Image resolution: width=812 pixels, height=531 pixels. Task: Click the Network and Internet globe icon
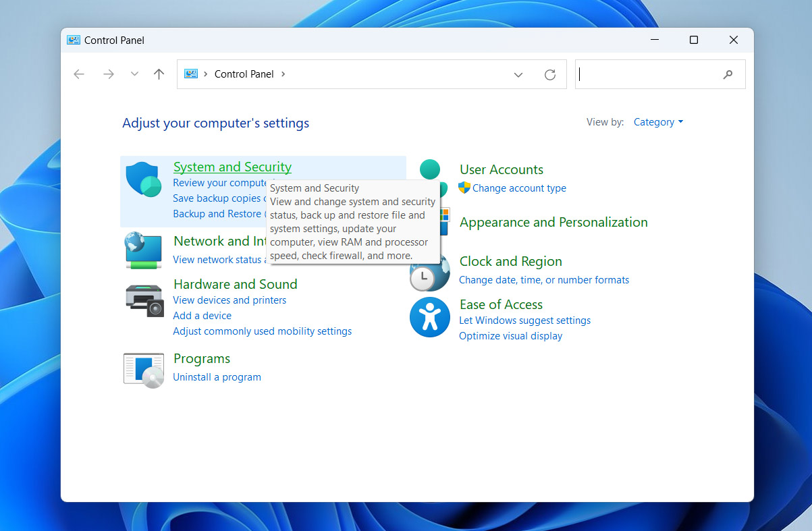click(143, 250)
